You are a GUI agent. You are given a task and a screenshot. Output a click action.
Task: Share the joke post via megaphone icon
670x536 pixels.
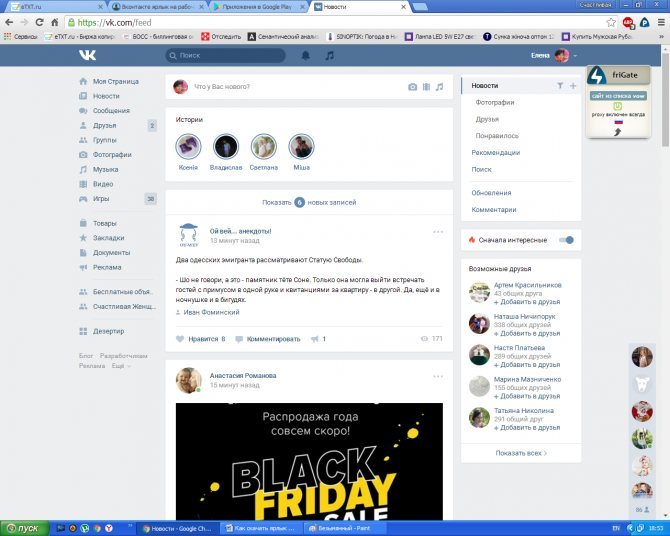click(x=314, y=339)
